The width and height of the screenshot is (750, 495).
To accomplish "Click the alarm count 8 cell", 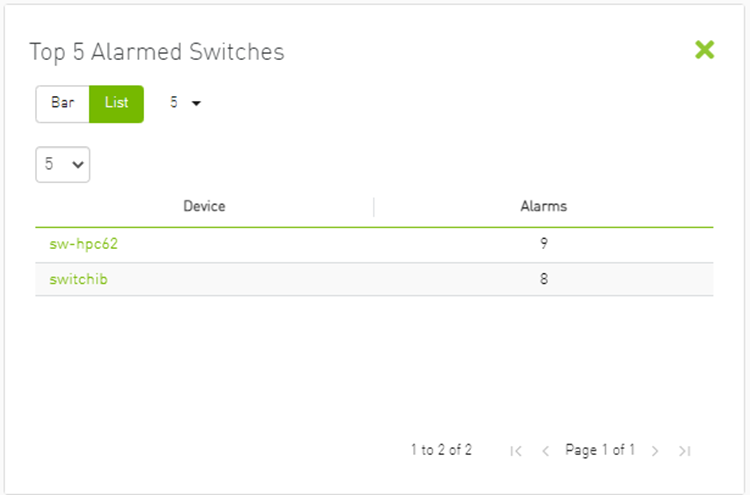I will [x=543, y=280].
